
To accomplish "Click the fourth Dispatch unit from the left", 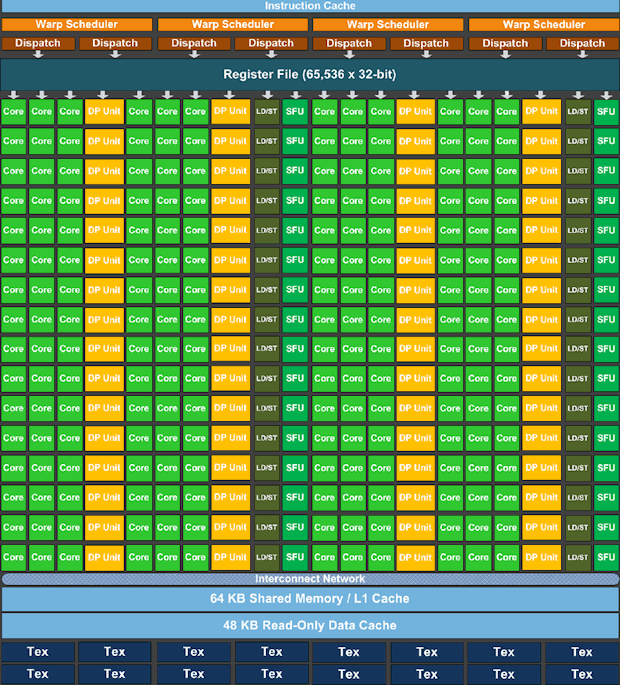I will pos(271,43).
